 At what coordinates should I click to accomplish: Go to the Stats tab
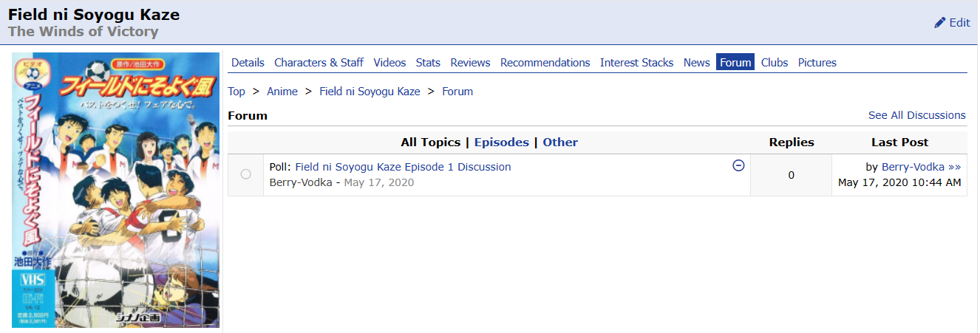click(428, 63)
